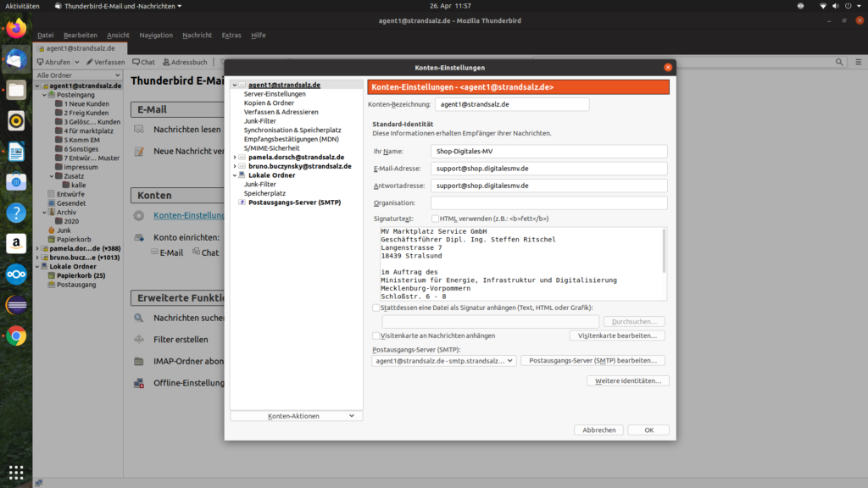Click into the Organisation input field
868x488 pixels.
(x=548, y=203)
